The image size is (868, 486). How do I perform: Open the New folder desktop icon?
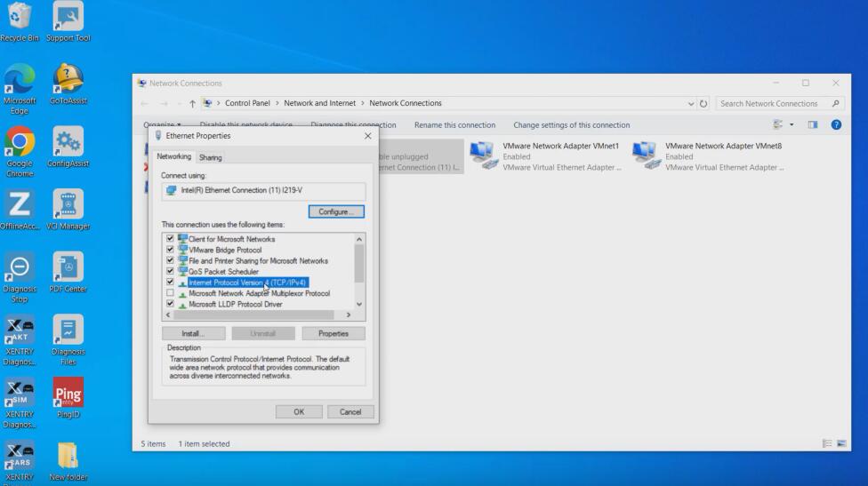pos(68,462)
